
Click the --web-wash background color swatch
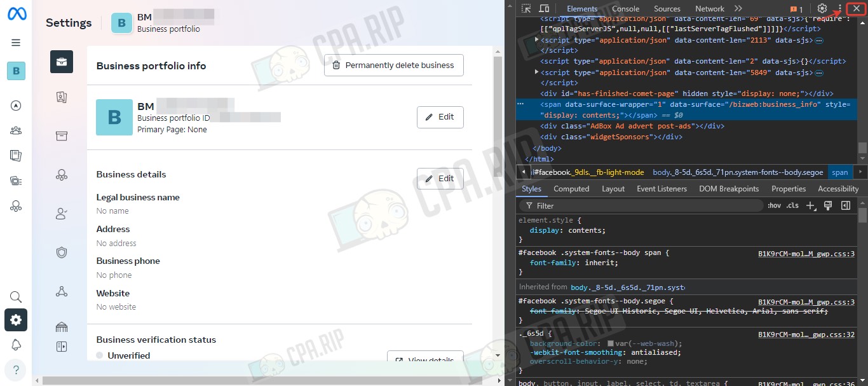point(611,343)
